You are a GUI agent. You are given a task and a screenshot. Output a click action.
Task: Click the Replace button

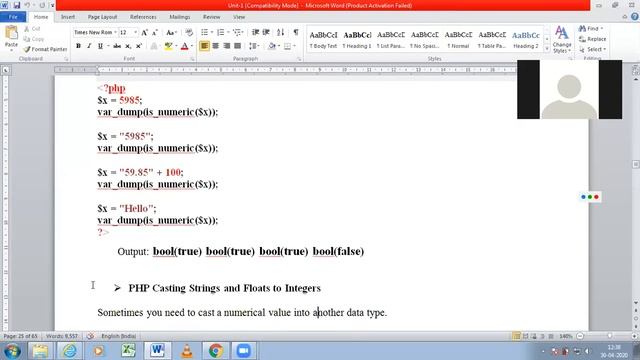click(x=593, y=39)
